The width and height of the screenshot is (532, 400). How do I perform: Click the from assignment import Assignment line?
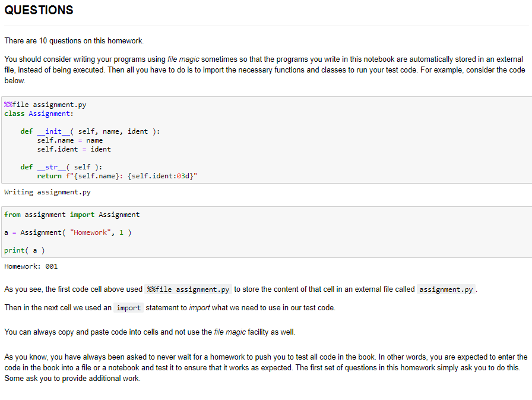click(x=71, y=214)
